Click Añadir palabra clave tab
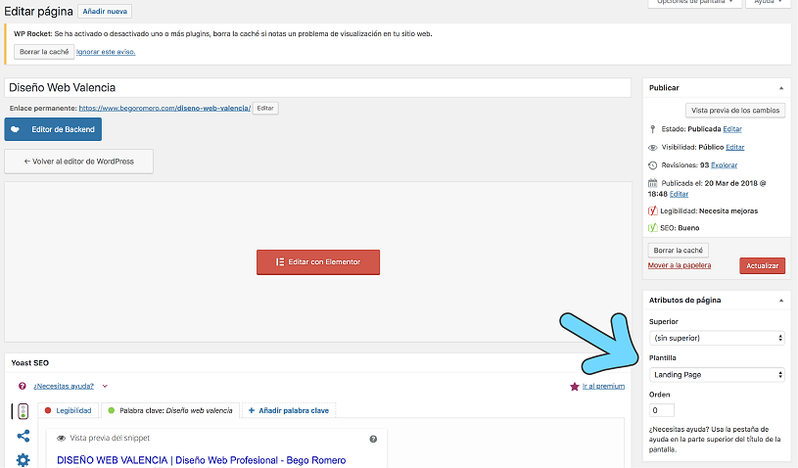The height and width of the screenshot is (468, 798). 289,411
